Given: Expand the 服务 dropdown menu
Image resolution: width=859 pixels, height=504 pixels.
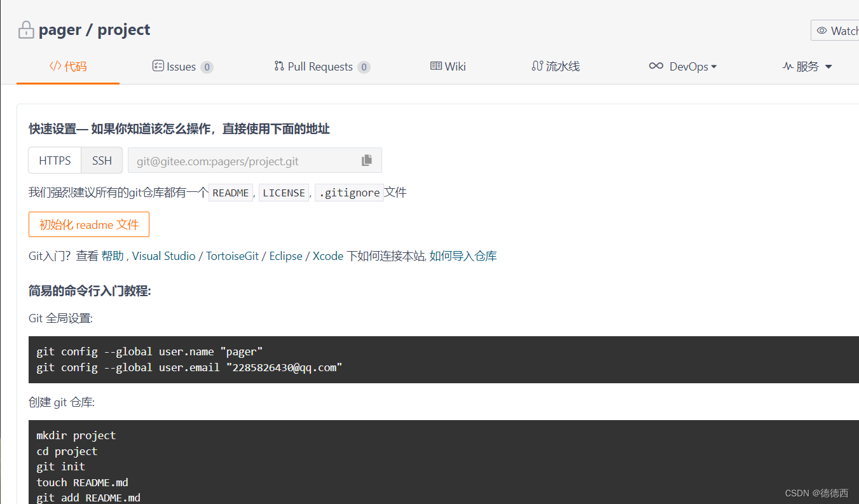Looking at the screenshot, I should [807, 67].
